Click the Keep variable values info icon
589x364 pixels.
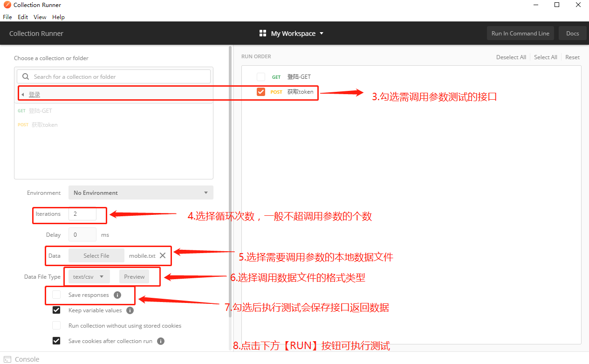pyautogui.click(x=130, y=310)
